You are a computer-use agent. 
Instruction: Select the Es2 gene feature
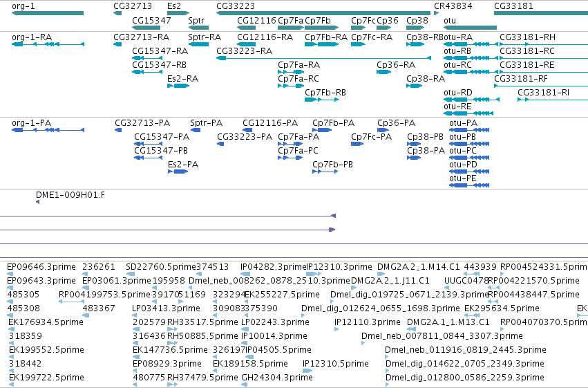tap(178, 13)
